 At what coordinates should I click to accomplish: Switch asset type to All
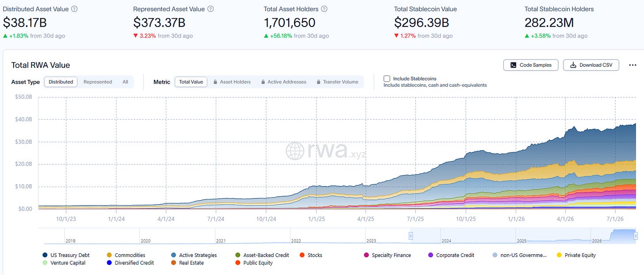[126, 82]
